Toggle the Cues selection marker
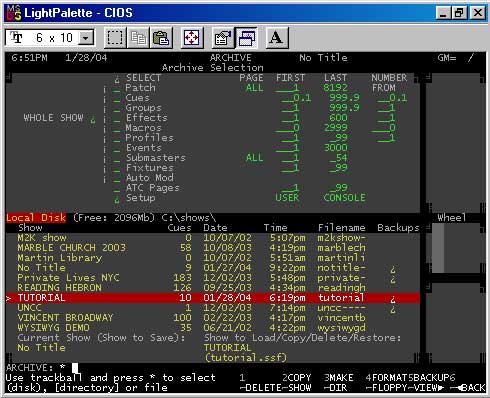 pyautogui.click(x=116, y=98)
